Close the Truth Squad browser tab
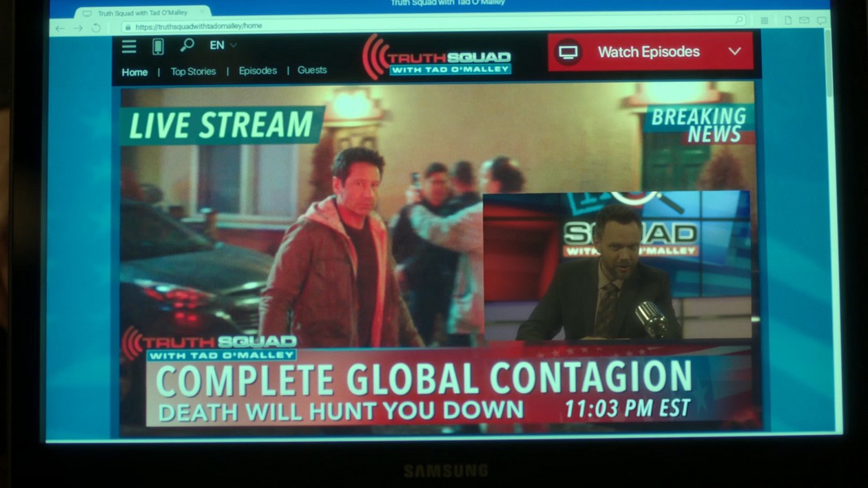The image size is (868, 488). [x=202, y=12]
